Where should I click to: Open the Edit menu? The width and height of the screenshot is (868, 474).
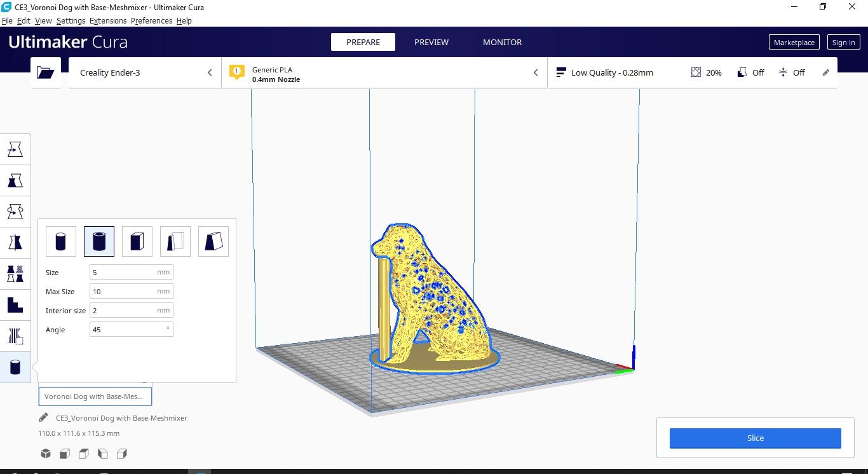tap(24, 20)
